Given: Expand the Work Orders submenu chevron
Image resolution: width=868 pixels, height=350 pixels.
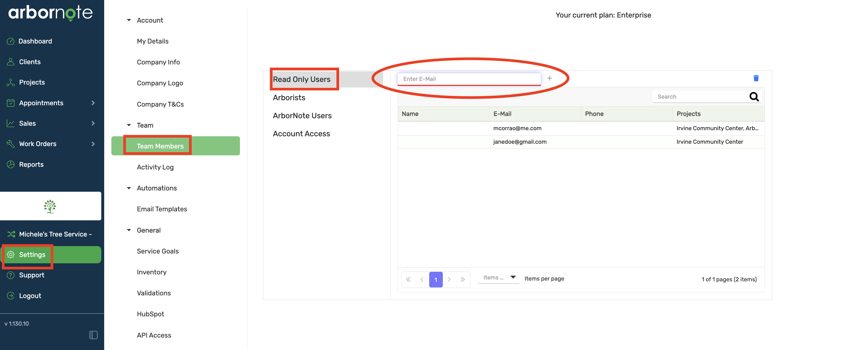Looking at the screenshot, I should (x=93, y=144).
